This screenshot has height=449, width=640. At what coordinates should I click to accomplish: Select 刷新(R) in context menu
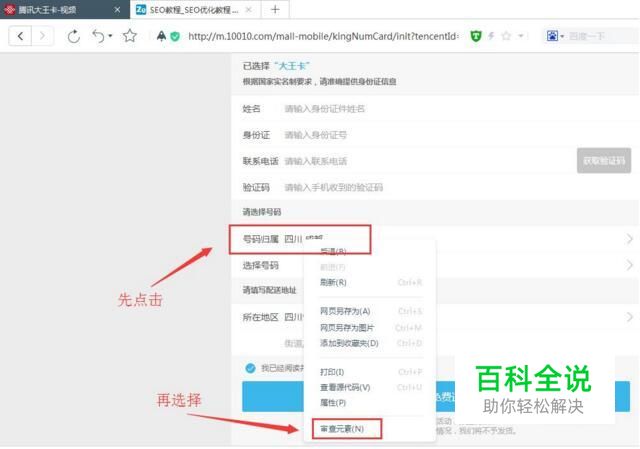tap(370, 282)
